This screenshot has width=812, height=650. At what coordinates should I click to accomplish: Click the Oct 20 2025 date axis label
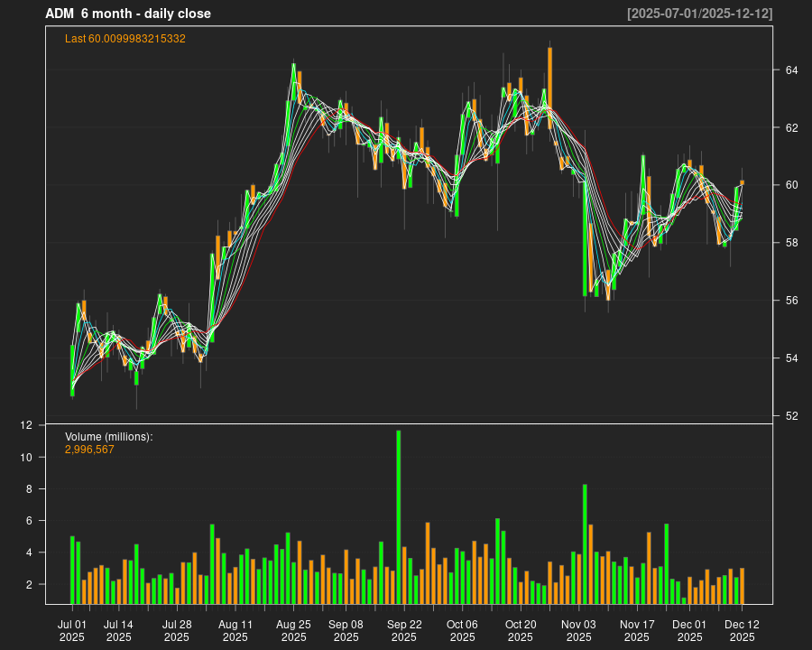tap(521, 630)
